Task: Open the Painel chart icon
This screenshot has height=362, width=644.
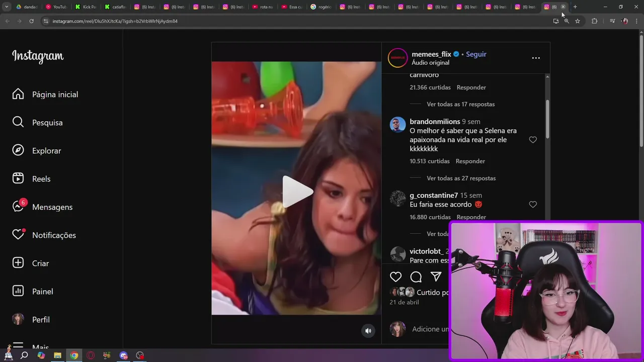Action: (x=18, y=291)
